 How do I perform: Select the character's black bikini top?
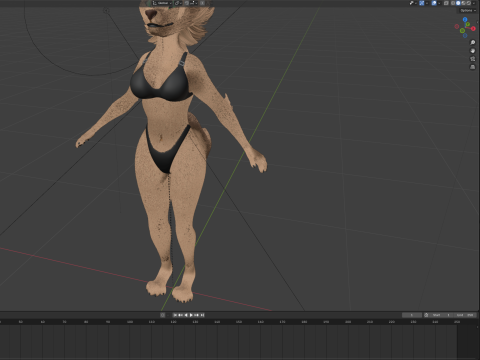175,86
